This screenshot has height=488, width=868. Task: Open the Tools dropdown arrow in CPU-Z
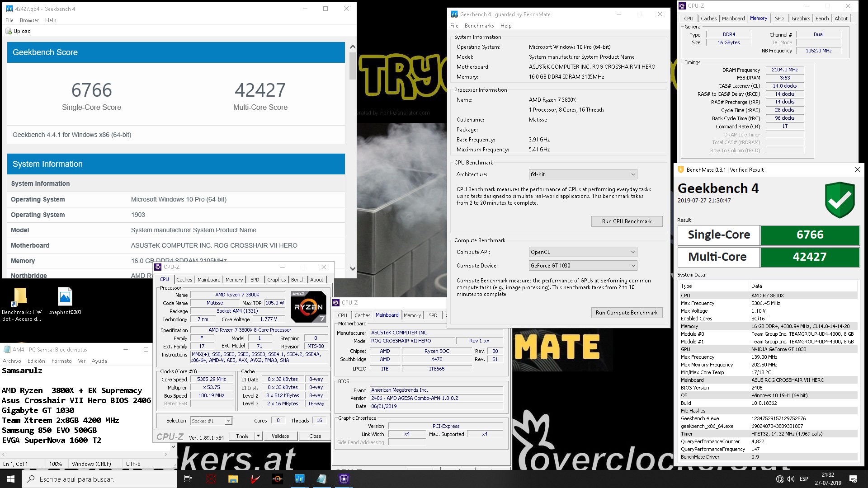(x=258, y=436)
